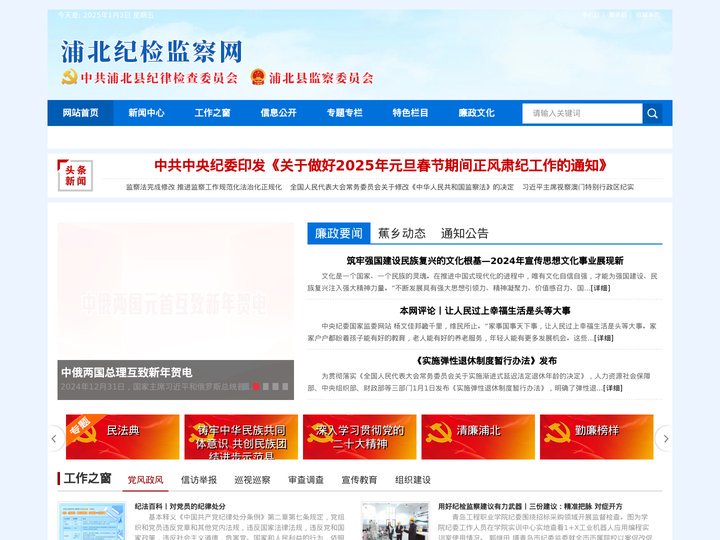The height and width of the screenshot is (540, 720).
Task: Open 网站首页 in the navigation bar
Action: pyautogui.click(x=80, y=113)
